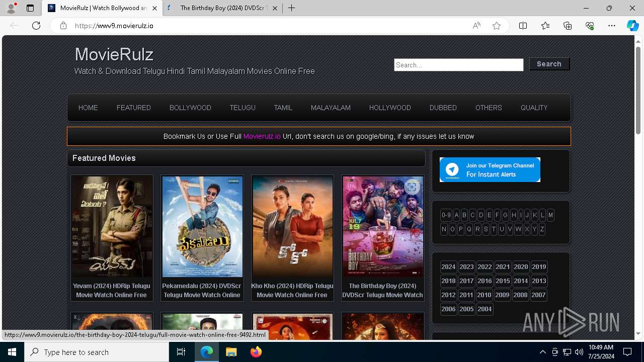Open the QUALITY menu
Image resolution: width=644 pixels, height=362 pixels.
(534, 108)
